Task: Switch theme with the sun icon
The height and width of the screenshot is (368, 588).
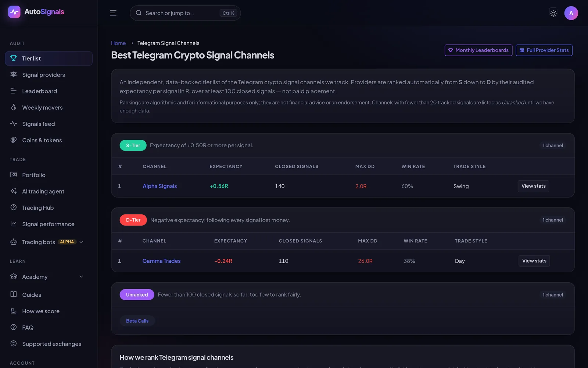Action: point(553,13)
